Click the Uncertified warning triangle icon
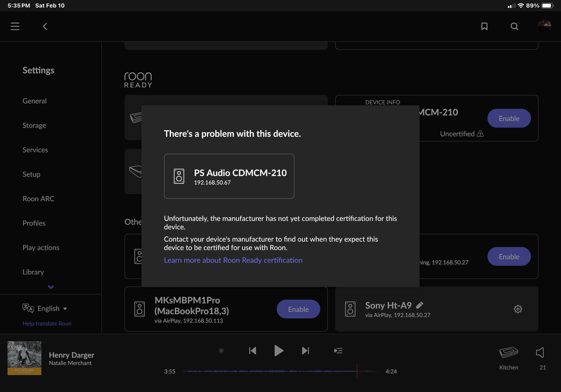This screenshot has height=392, width=561. (480, 134)
